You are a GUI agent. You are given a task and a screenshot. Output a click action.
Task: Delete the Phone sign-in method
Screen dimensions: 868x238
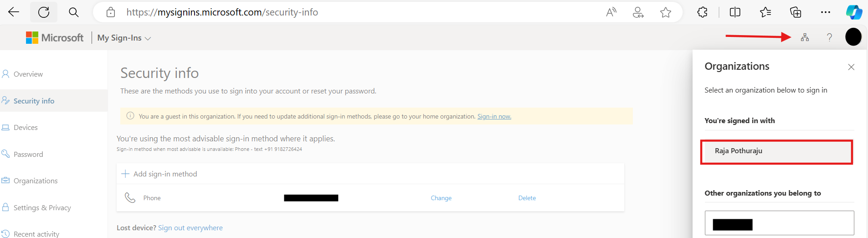click(x=527, y=198)
